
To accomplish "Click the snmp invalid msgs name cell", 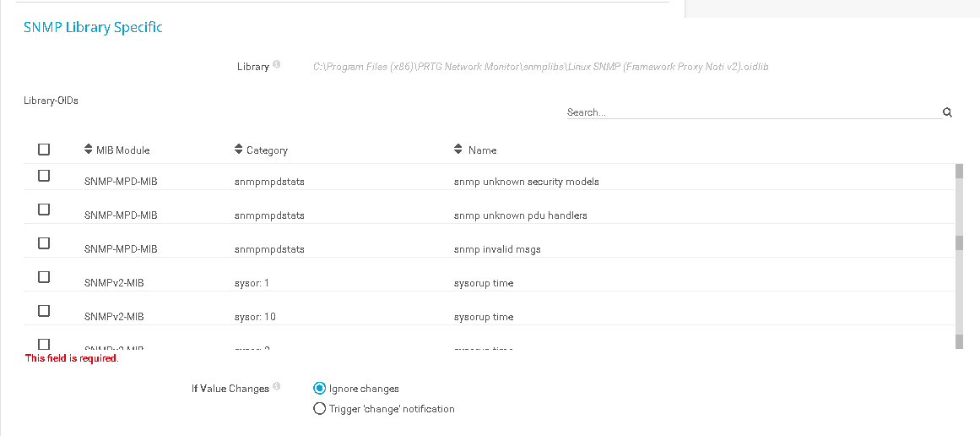I will (497, 249).
